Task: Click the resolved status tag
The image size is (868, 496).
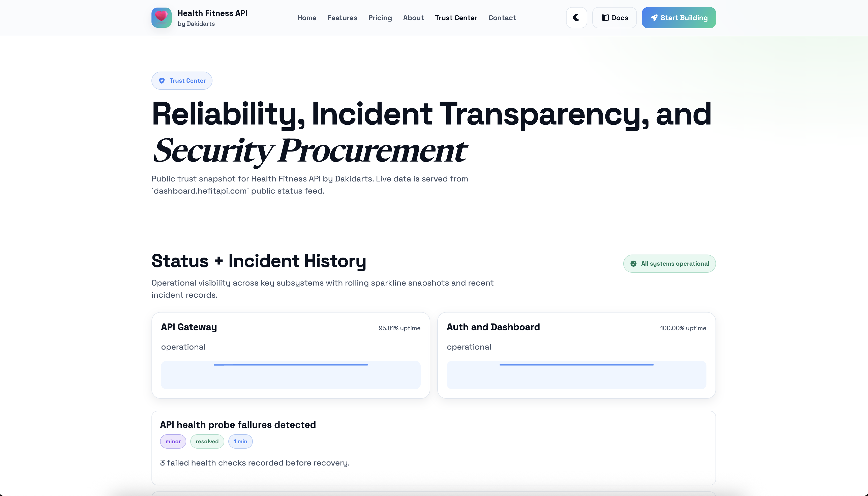Action: tap(207, 442)
